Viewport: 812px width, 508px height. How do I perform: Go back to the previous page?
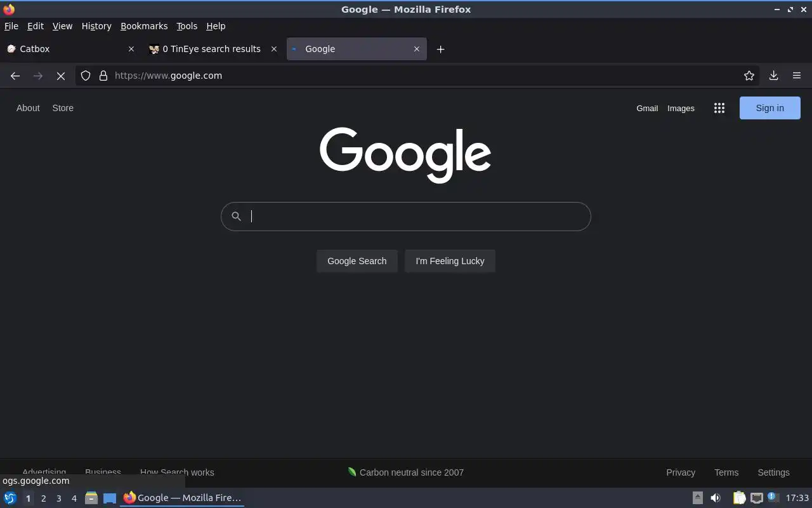click(x=15, y=76)
